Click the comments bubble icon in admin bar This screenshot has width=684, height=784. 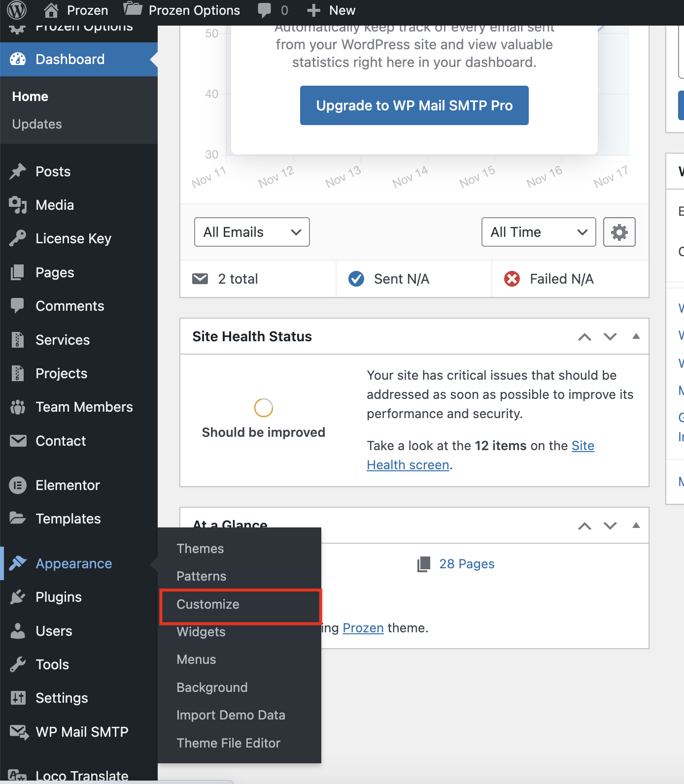pos(265,10)
